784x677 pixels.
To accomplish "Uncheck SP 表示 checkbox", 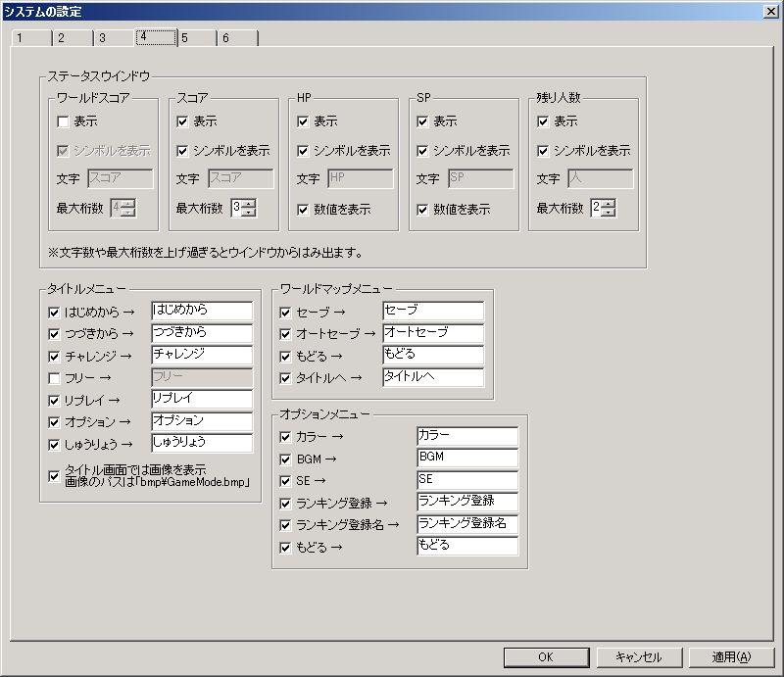I will tap(422, 121).
